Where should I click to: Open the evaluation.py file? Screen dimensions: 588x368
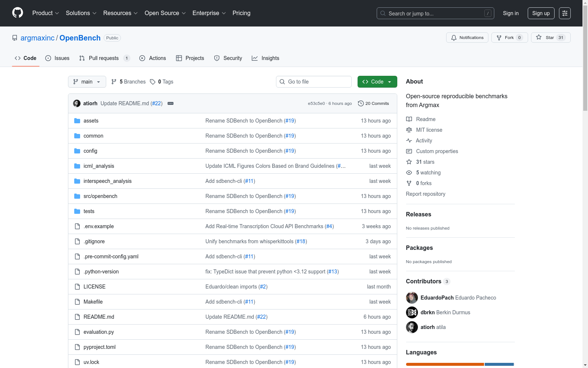point(98,332)
